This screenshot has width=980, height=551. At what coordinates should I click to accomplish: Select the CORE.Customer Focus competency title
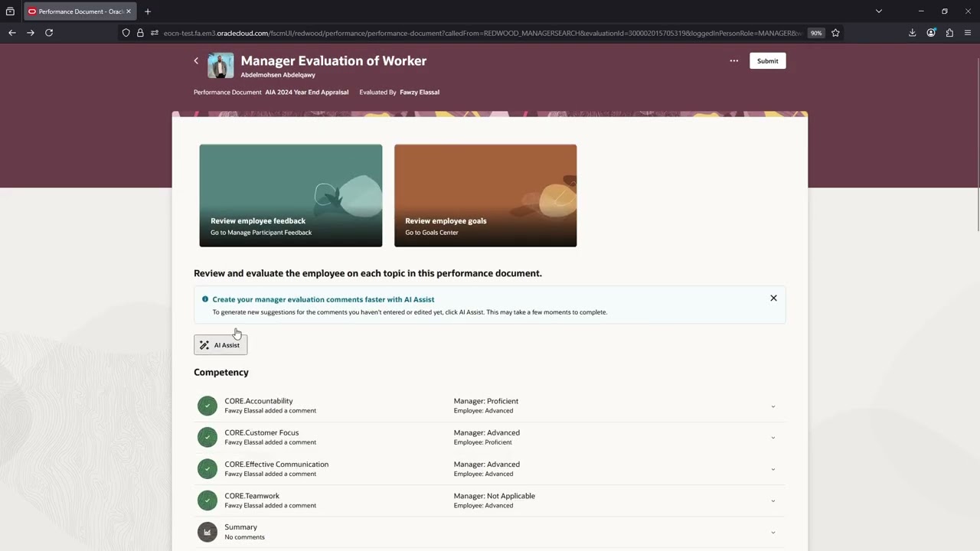(x=262, y=432)
